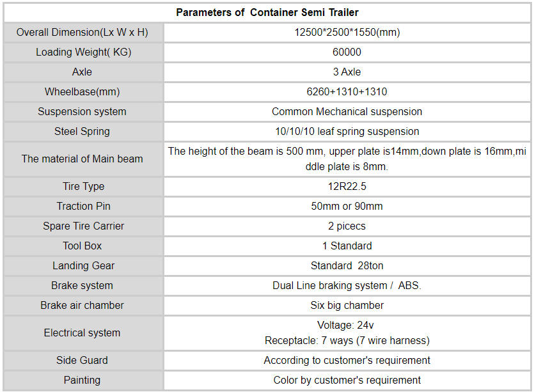This screenshot has width=534, height=392.
Task: Click the wheelbase value '6260+1310+1310'
Action: [347, 91]
